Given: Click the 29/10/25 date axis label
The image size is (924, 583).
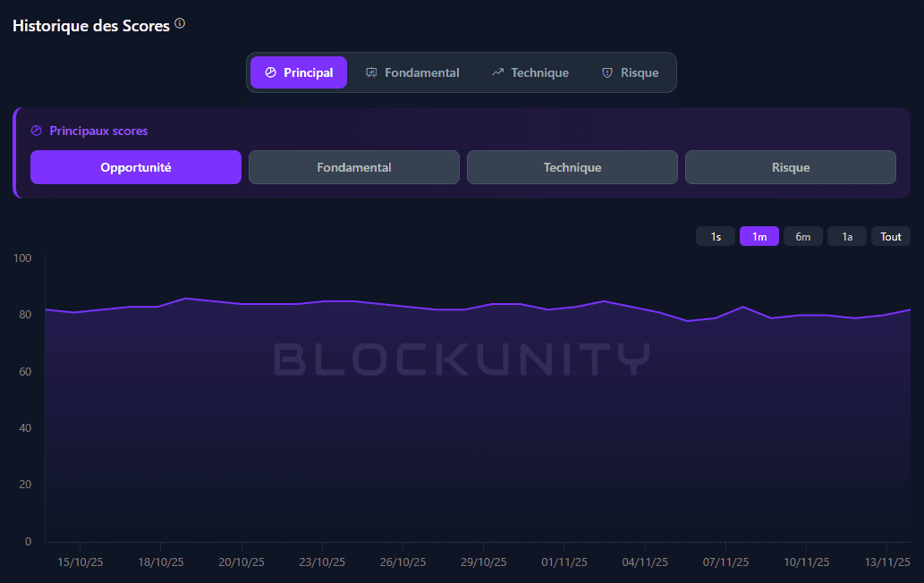Looking at the screenshot, I should (484, 562).
